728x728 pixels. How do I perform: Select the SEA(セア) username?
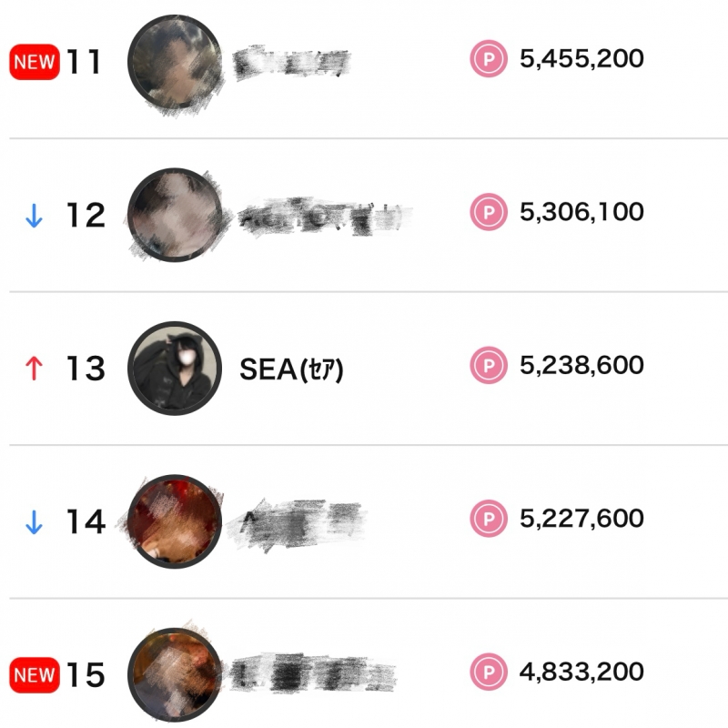291,369
